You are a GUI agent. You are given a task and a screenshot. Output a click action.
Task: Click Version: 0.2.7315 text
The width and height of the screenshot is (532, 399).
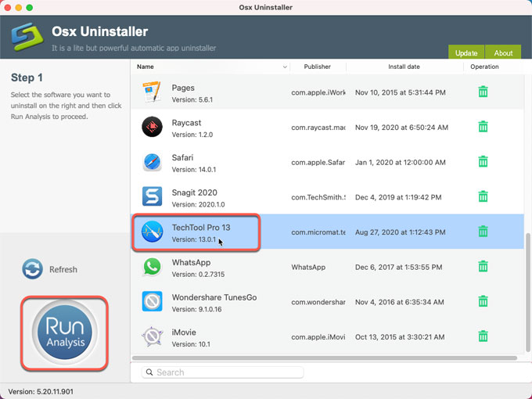tap(198, 275)
